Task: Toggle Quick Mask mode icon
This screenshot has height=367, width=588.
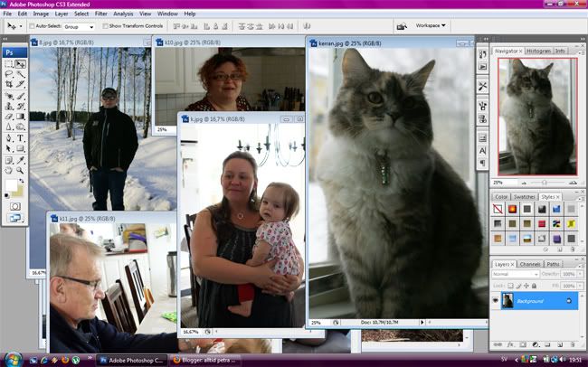Action: tap(14, 206)
